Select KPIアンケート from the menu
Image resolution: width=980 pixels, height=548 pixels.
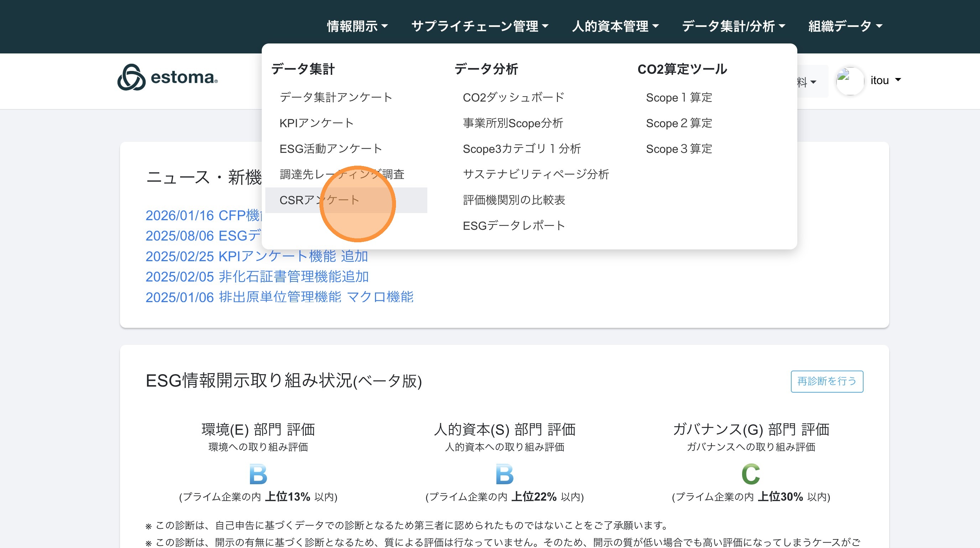tap(316, 123)
